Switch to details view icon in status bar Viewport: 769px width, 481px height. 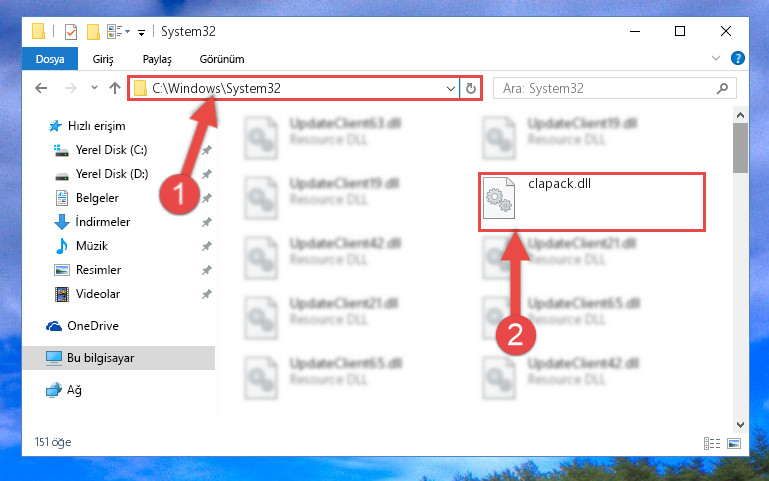coord(712,443)
